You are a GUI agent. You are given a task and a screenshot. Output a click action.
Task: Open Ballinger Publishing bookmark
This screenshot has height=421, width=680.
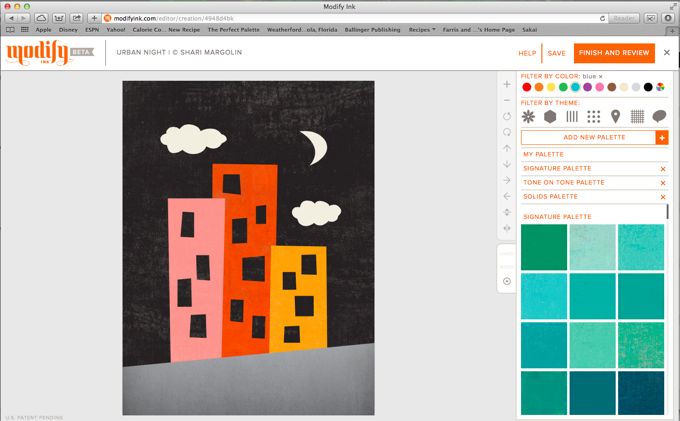pyautogui.click(x=372, y=29)
